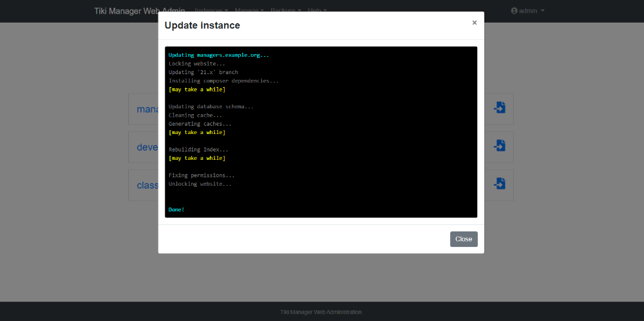
Task: Click 'Locking website...' log line
Action: coord(196,64)
